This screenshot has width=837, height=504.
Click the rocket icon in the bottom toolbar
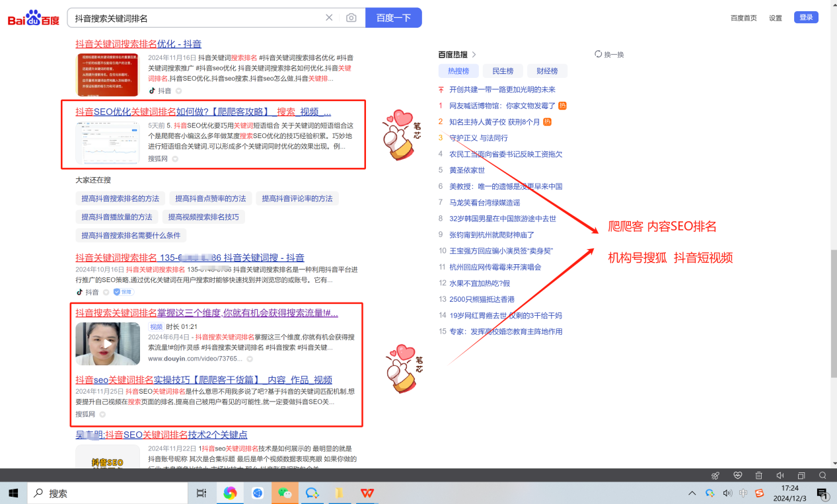[x=715, y=476]
